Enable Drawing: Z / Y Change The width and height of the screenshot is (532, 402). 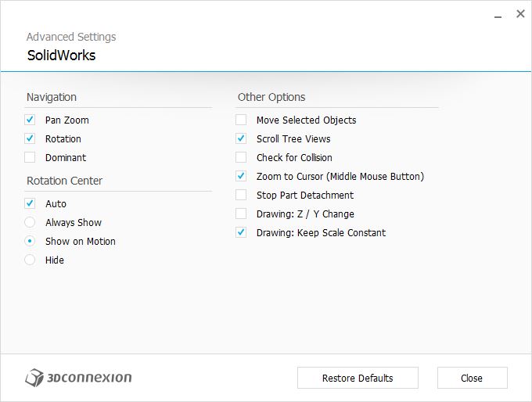pyautogui.click(x=241, y=214)
